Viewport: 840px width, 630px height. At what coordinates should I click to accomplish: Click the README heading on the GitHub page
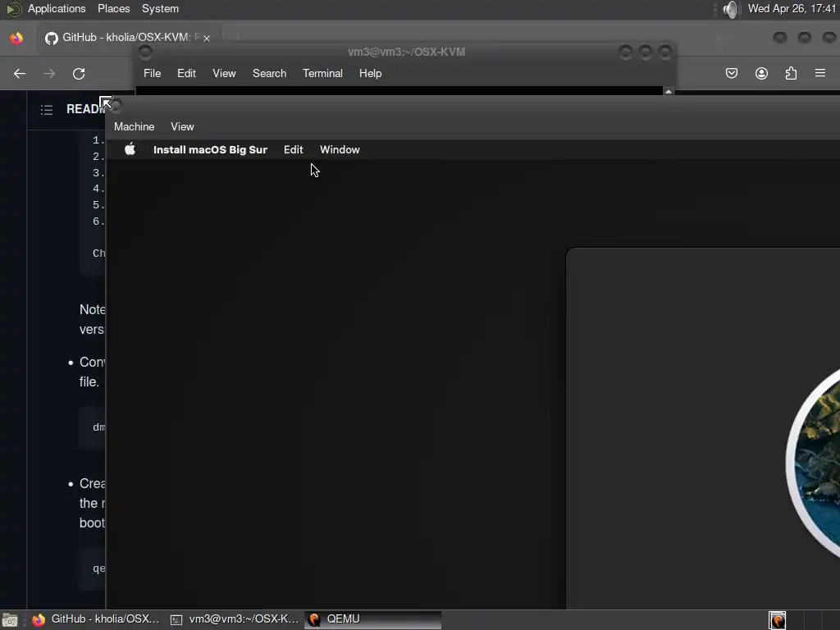(85, 109)
